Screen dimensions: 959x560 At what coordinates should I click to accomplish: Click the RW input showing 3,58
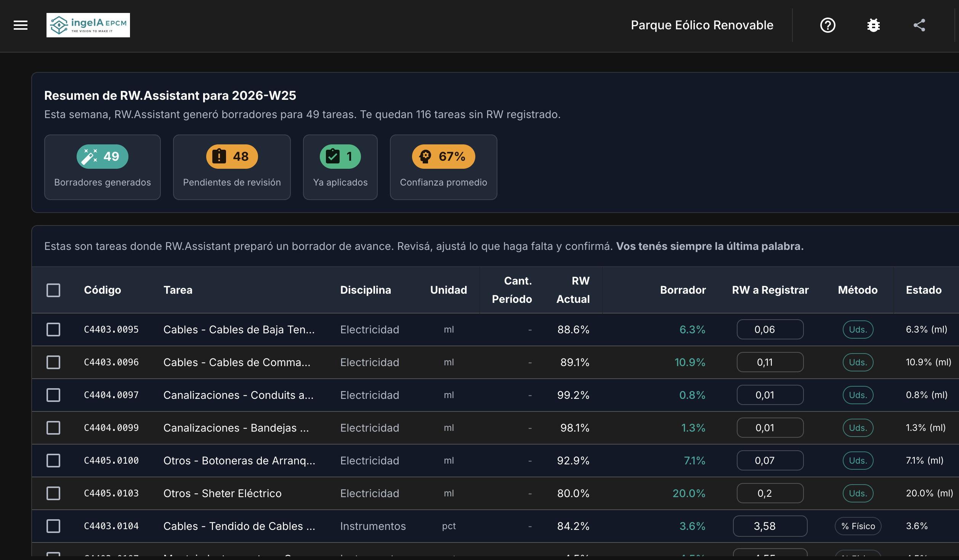770,526
